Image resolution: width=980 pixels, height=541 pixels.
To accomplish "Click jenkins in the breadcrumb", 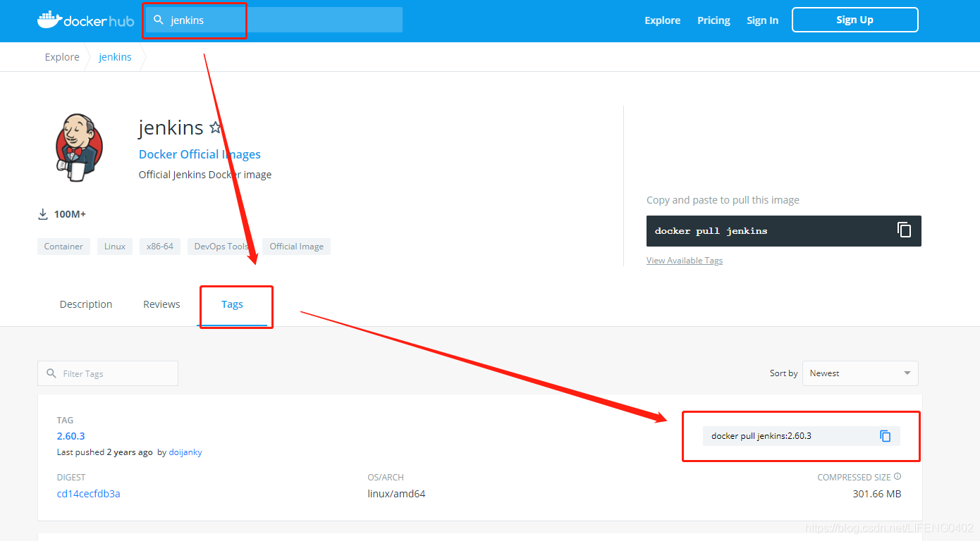I will coord(115,57).
